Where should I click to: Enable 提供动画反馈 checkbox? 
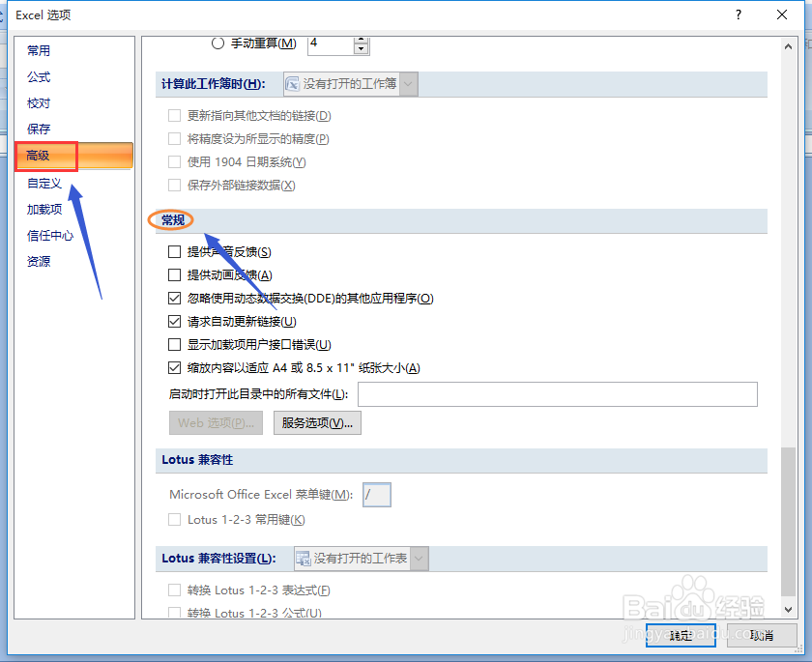[x=175, y=274]
